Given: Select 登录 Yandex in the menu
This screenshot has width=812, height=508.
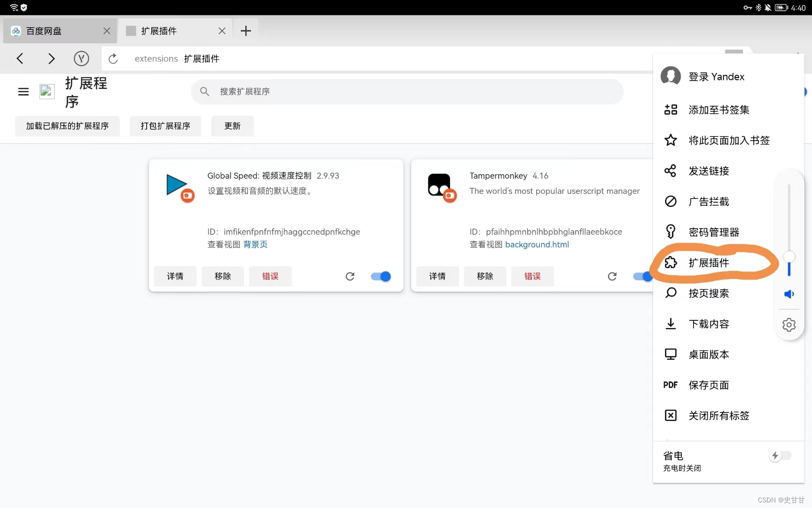Looking at the screenshot, I should point(716,77).
